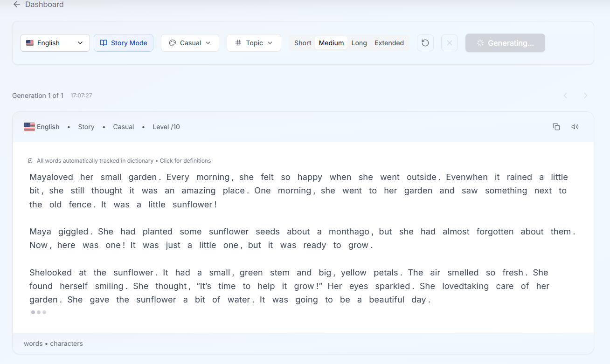Viewport: 610px width, 364px height.
Task: Click the Generating button
Action: tap(505, 43)
